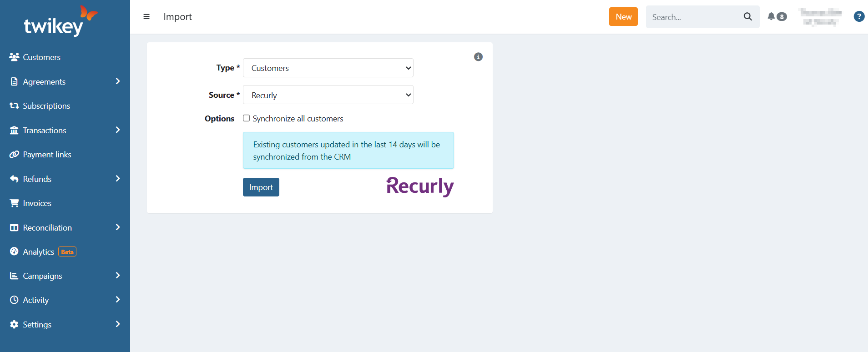The height and width of the screenshot is (352, 868).
Task: Expand the Agreements submenu
Action: pyautogui.click(x=118, y=81)
